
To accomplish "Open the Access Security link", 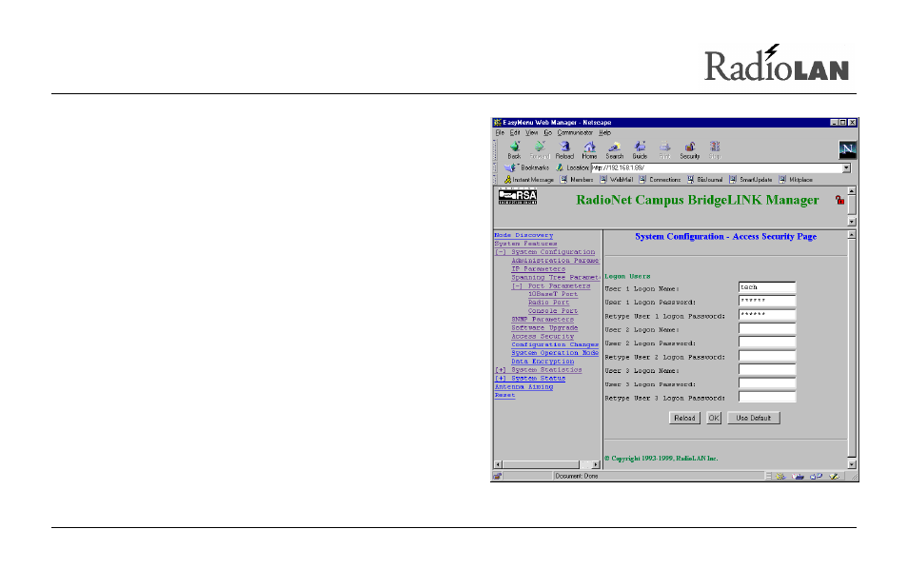I will point(543,336).
